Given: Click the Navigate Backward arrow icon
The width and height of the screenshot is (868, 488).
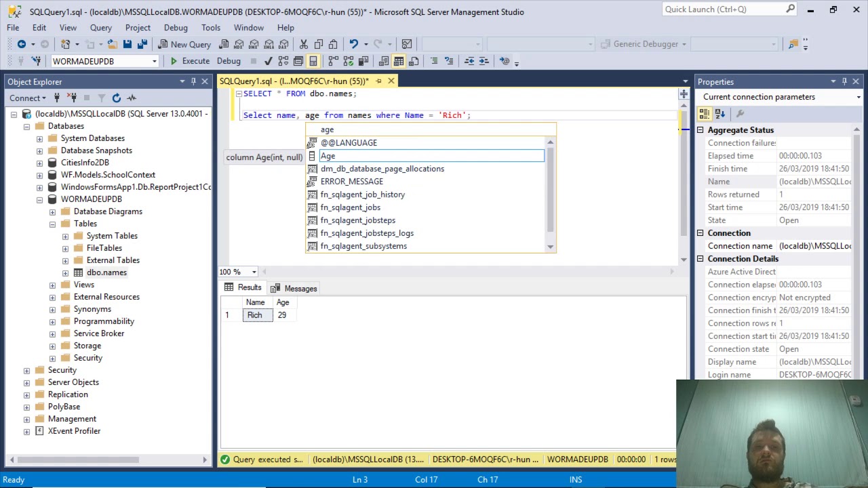Looking at the screenshot, I should tap(22, 44).
